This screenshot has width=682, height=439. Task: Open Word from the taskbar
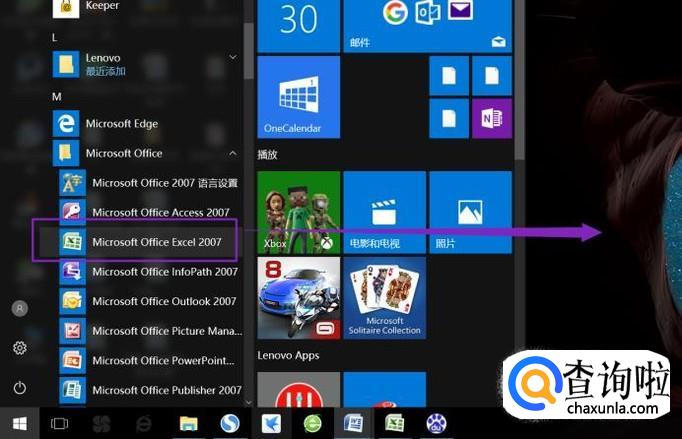[x=353, y=423]
